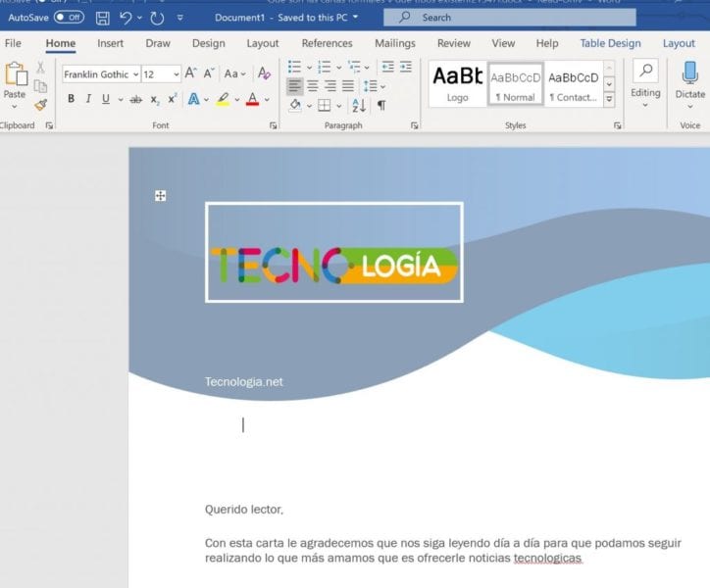
Task: Apply shading paint bucket
Action: click(295, 105)
